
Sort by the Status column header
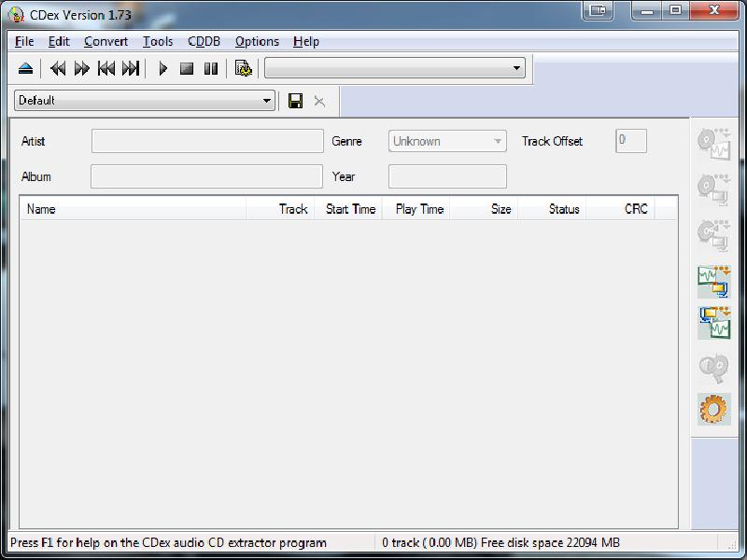[552, 209]
